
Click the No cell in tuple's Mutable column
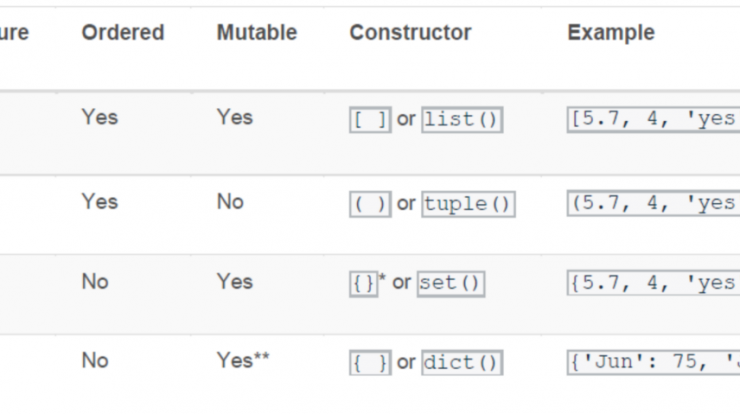coord(230,202)
